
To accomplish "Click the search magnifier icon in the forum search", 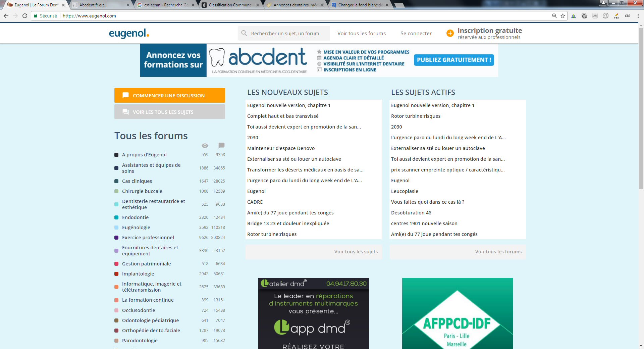I will pyautogui.click(x=244, y=33).
